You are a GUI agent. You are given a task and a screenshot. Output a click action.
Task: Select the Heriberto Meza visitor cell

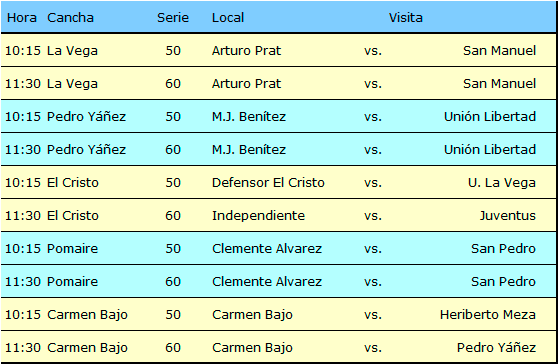488,315
